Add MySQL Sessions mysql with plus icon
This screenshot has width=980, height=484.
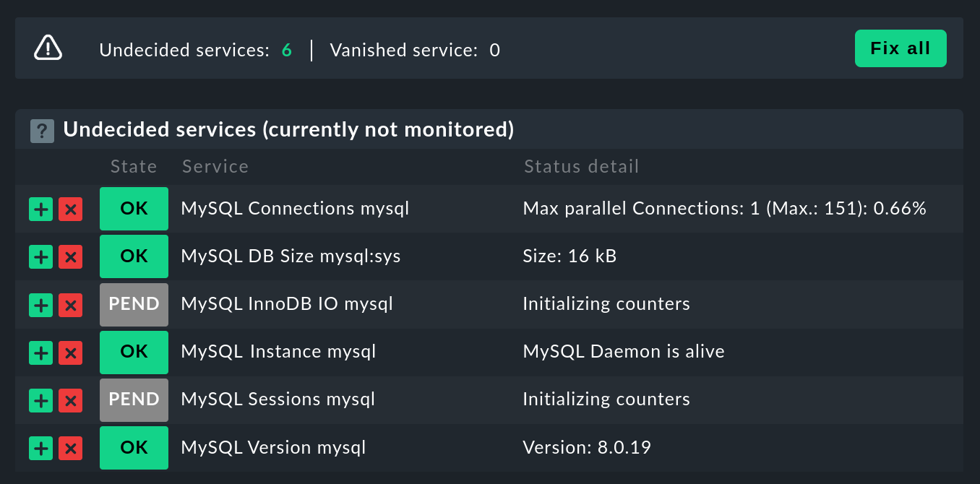pos(41,400)
